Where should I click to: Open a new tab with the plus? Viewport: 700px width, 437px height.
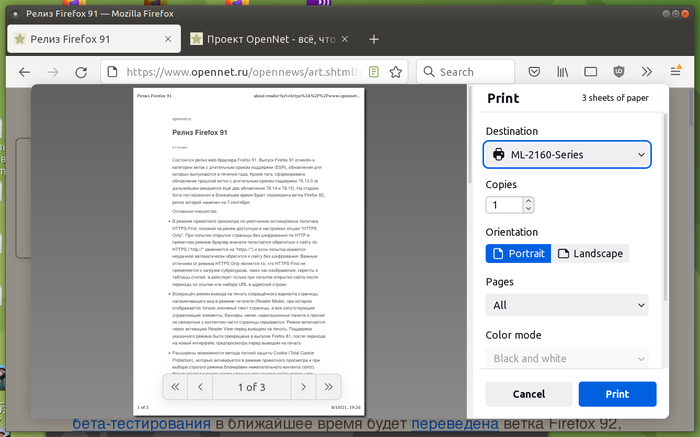coord(374,39)
